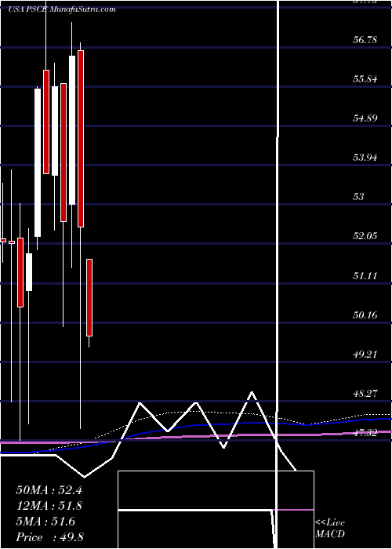Click the 54.89 price axis label
Image resolution: width=392 pixels, height=549 pixels.
point(365,118)
